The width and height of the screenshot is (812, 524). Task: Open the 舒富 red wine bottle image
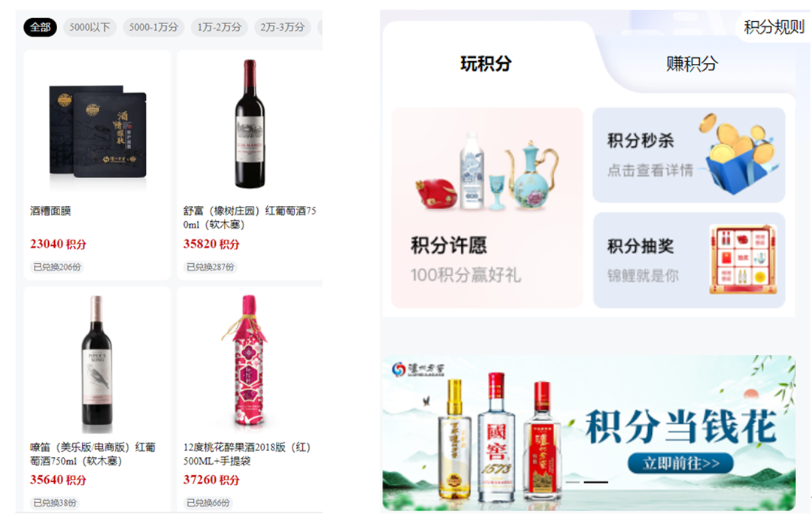(x=250, y=124)
